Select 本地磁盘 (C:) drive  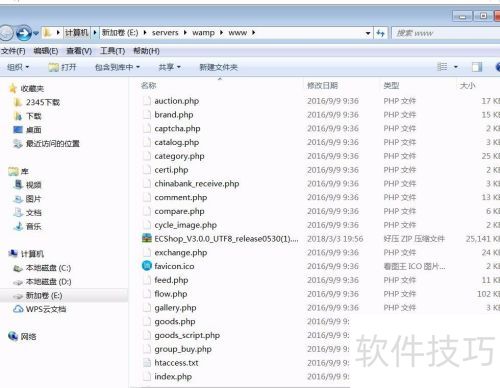(x=48, y=268)
